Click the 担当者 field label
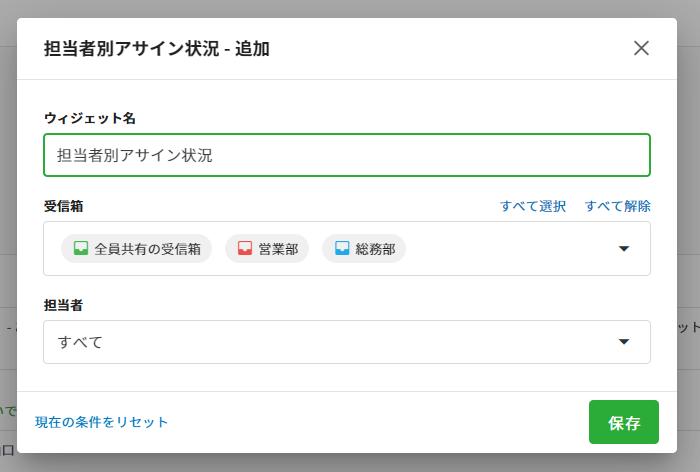700x472 pixels. pyautogui.click(x=63, y=305)
